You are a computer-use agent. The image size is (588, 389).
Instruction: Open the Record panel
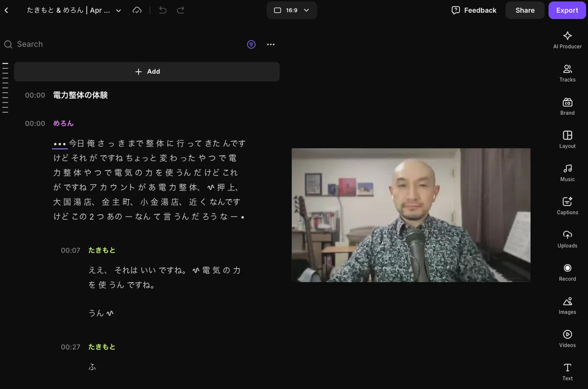567,272
